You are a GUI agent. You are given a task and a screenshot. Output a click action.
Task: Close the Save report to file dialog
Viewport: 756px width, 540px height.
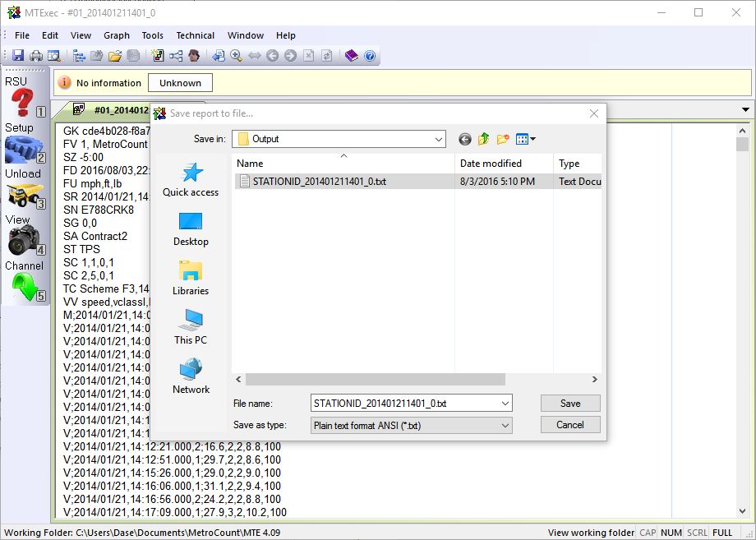(x=594, y=113)
